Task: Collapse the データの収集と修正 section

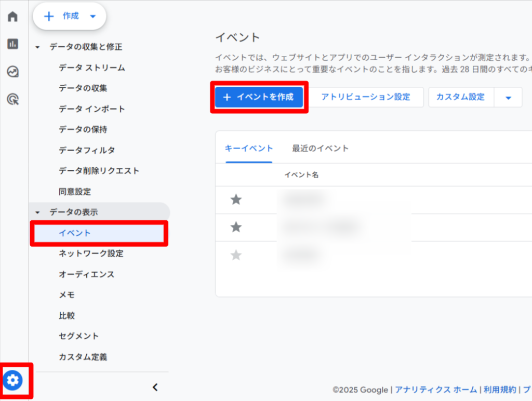Action: pyautogui.click(x=37, y=47)
